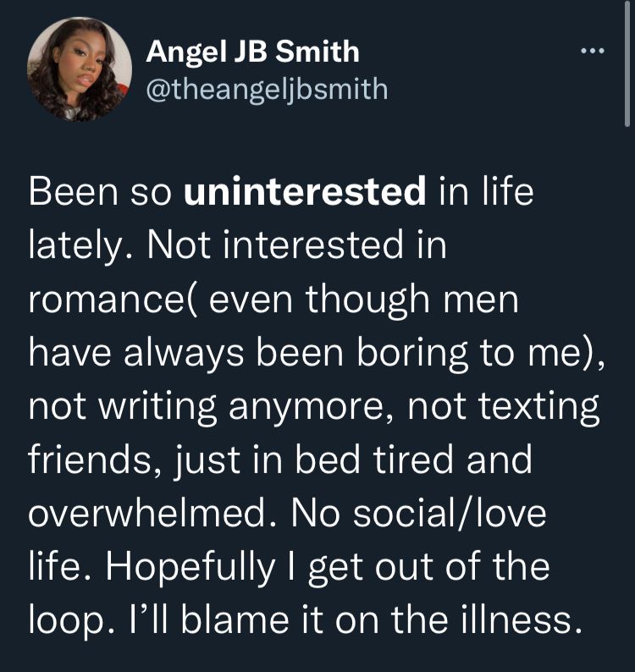Click the display name Angel JB Smith
The width and height of the screenshot is (635, 672).
coord(252,52)
